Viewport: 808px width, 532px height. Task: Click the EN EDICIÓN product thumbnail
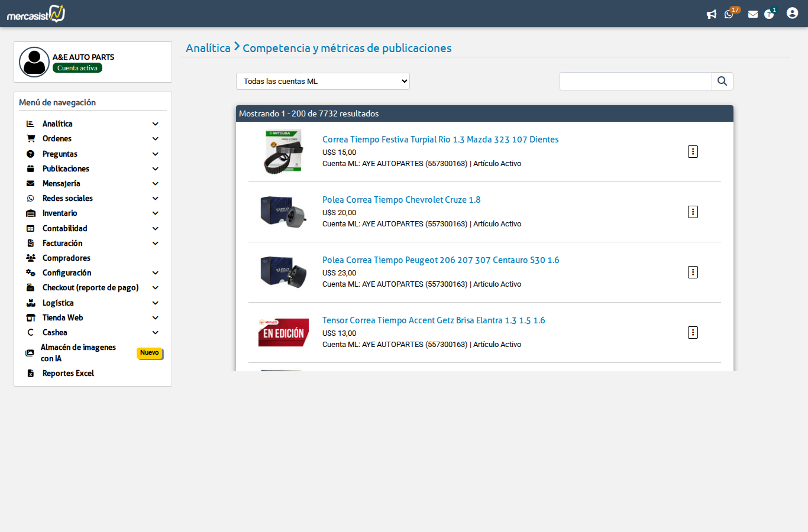(x=283, y=332)
